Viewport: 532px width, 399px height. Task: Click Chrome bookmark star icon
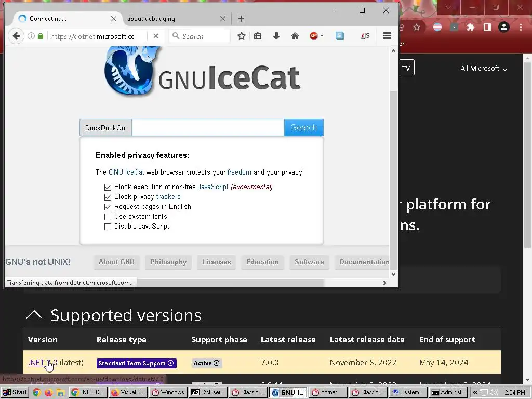coord(417,27)
